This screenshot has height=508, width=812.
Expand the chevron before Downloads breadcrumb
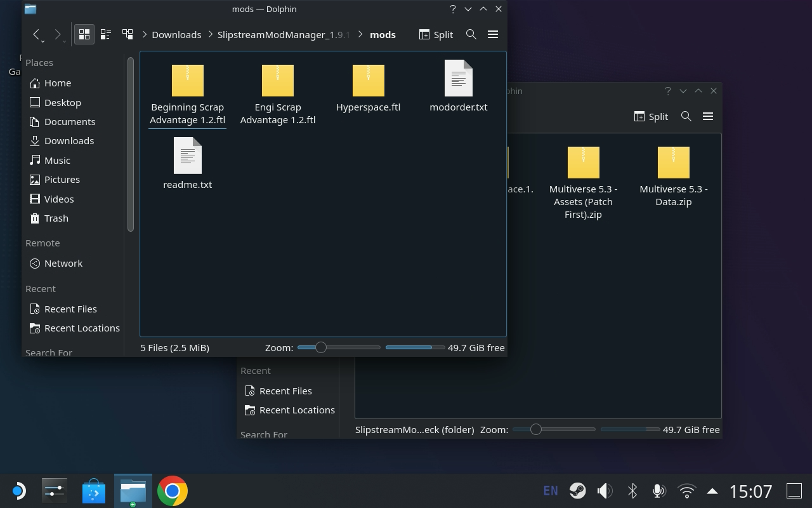tap(145, 34)
